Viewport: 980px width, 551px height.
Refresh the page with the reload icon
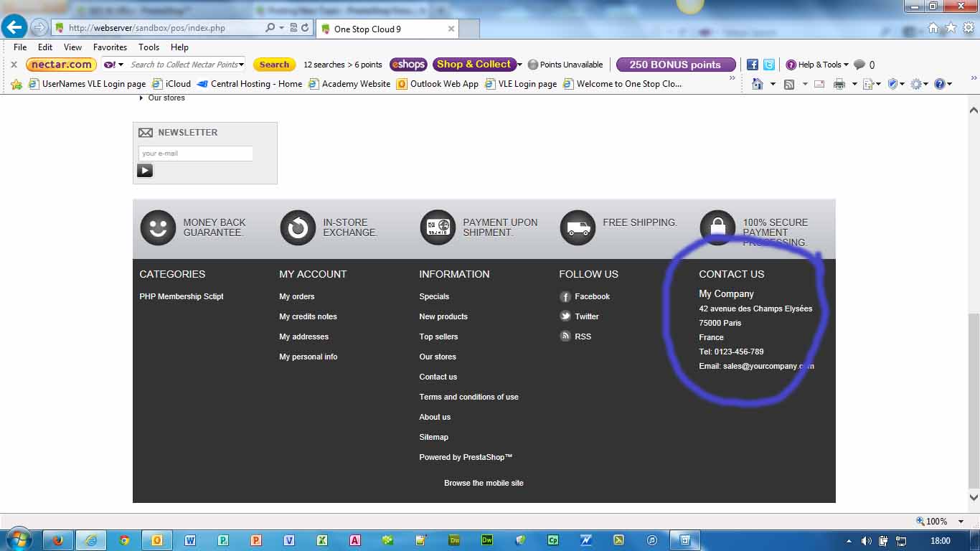306,28
